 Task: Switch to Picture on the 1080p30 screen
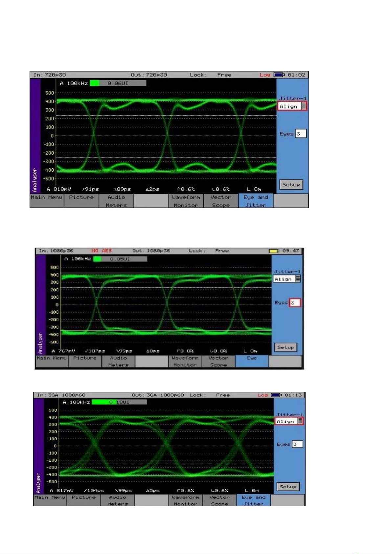(85, 361)
